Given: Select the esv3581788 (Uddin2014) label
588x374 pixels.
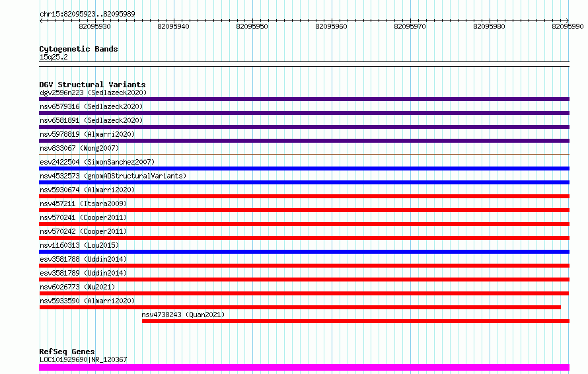Looking at the screenshot, I should click(83, 259).
